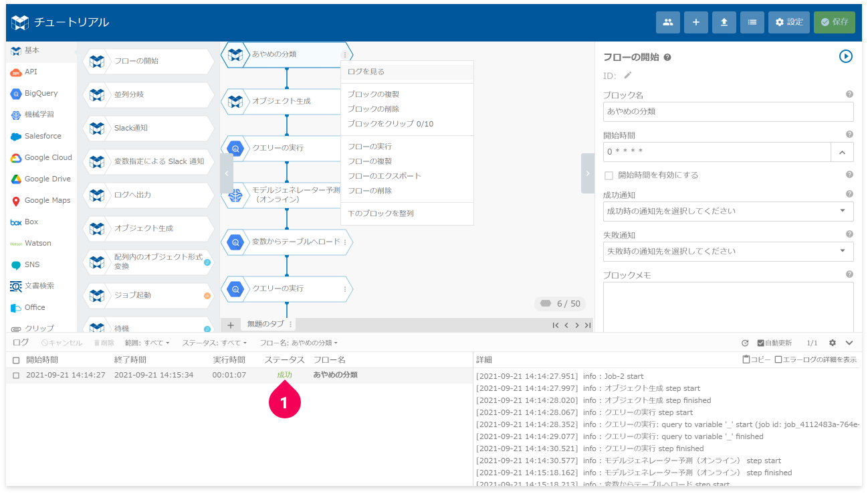Edit ID with the pencil icon

(628, 76)
